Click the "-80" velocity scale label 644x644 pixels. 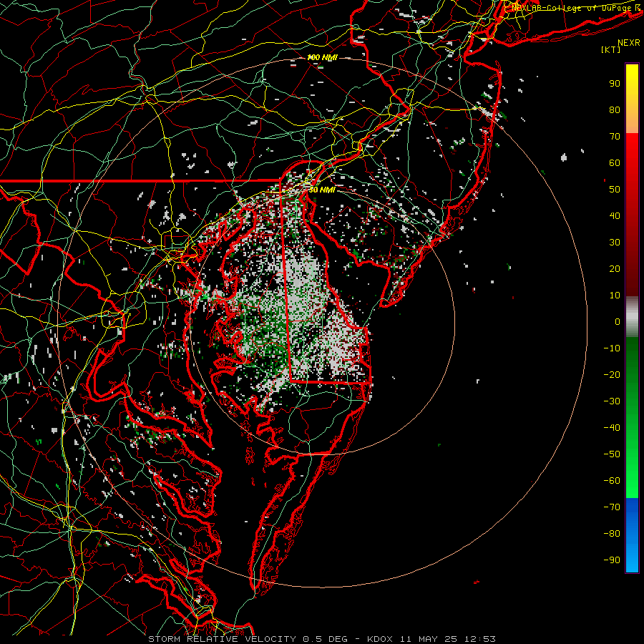pos(612,534)
